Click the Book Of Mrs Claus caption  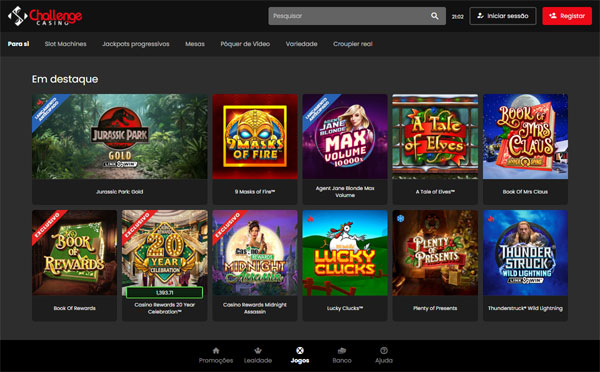(x=525, y=192)
